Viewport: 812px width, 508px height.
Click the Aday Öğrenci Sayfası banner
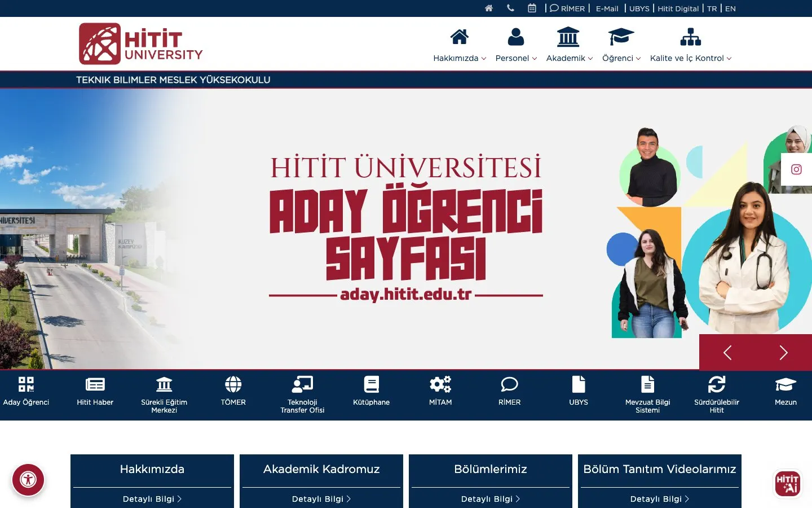point(406,229)
